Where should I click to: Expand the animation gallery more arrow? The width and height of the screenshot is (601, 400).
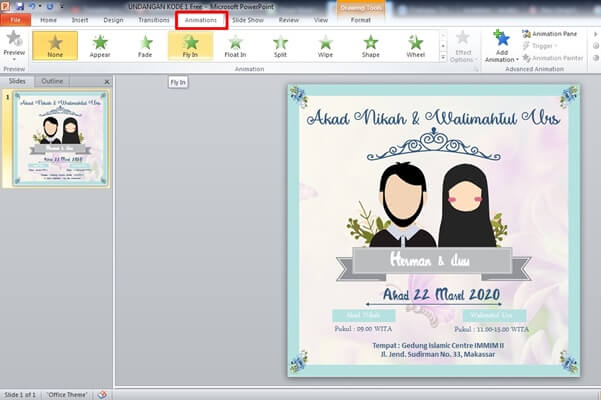[x=443, y=57]
